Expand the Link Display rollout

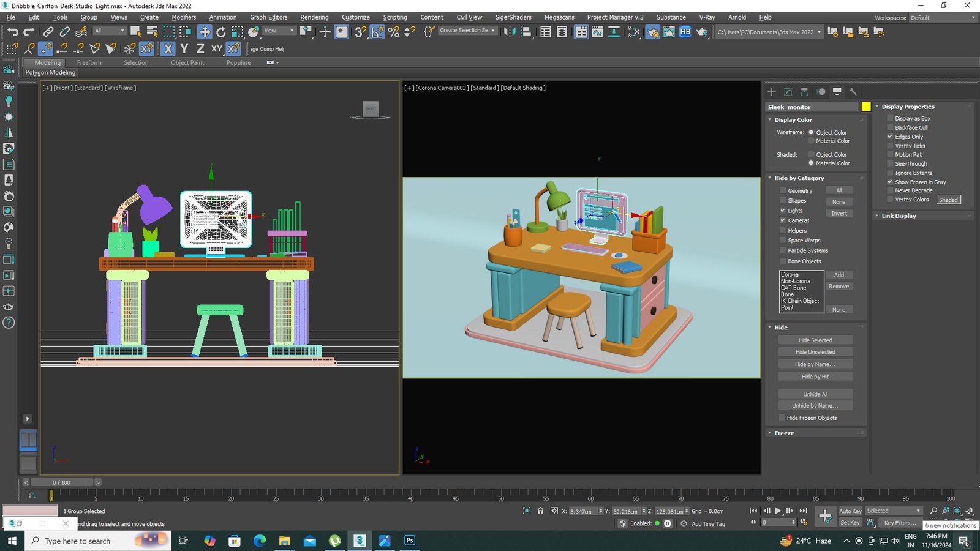pos(899,216)
